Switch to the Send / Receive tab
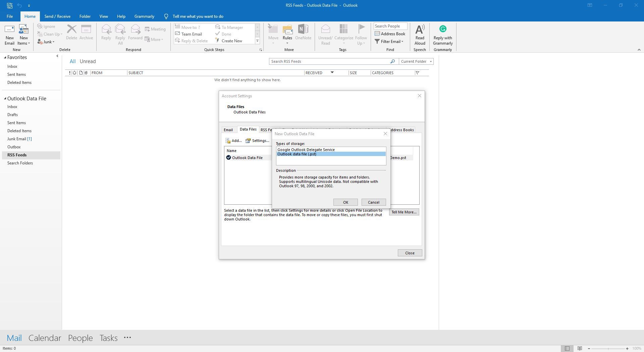This screenshot has width=644, height=352. pos(57,16)
